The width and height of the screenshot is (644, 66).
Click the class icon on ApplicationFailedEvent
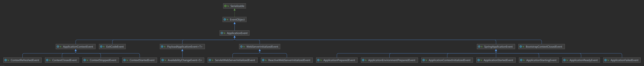pos(605,60)
